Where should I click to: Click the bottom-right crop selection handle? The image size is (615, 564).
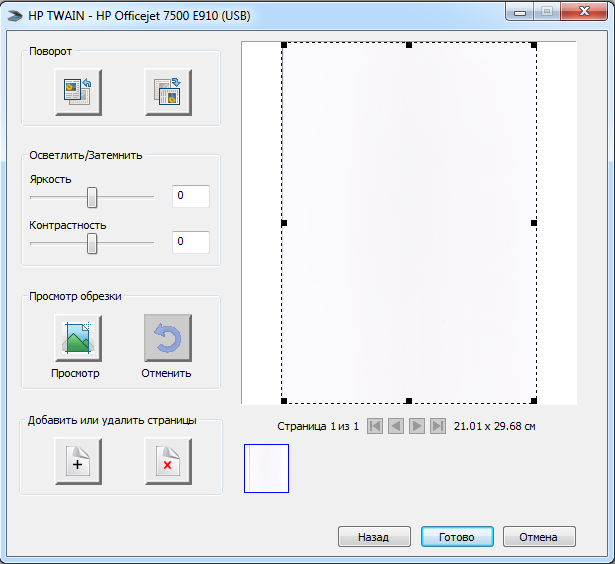(534, 400)
